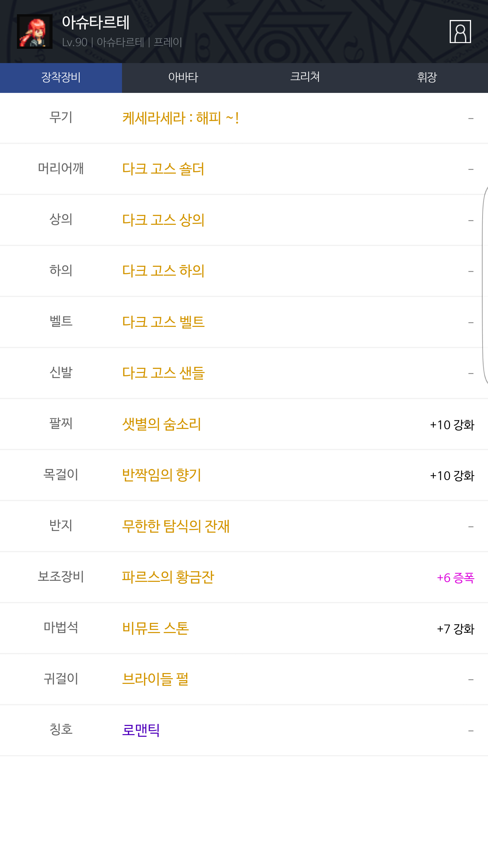Viewport: 488px width, 868px height.
Task: Click the profile icon in the header
Action: pyautogui.click(x=460, y=32)
